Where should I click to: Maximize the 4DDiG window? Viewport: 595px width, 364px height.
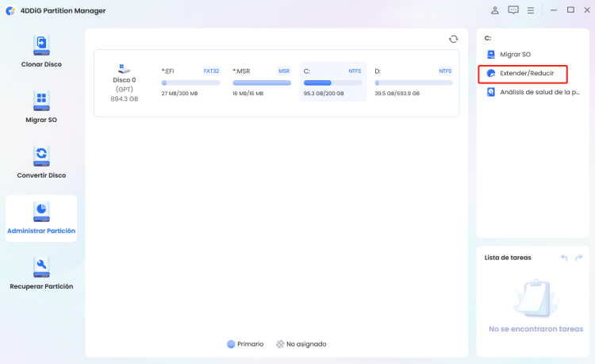pos(570,10)
